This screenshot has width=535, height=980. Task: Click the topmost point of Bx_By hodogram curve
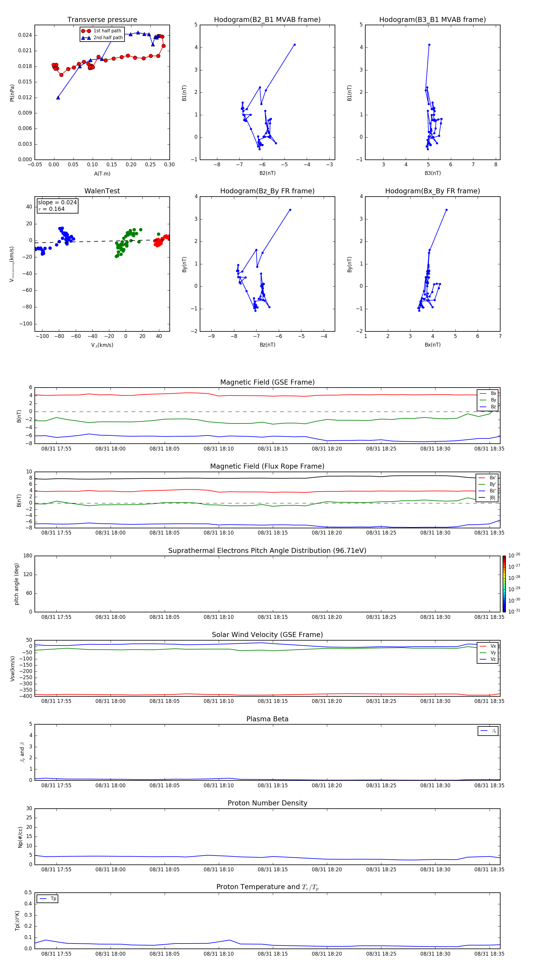click(446, 210)
